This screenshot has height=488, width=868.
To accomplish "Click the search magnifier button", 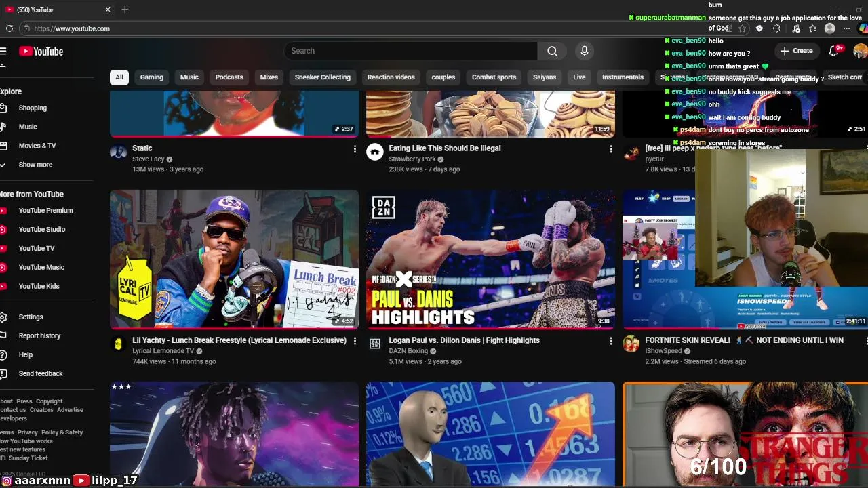I will (x=552, y=51).
